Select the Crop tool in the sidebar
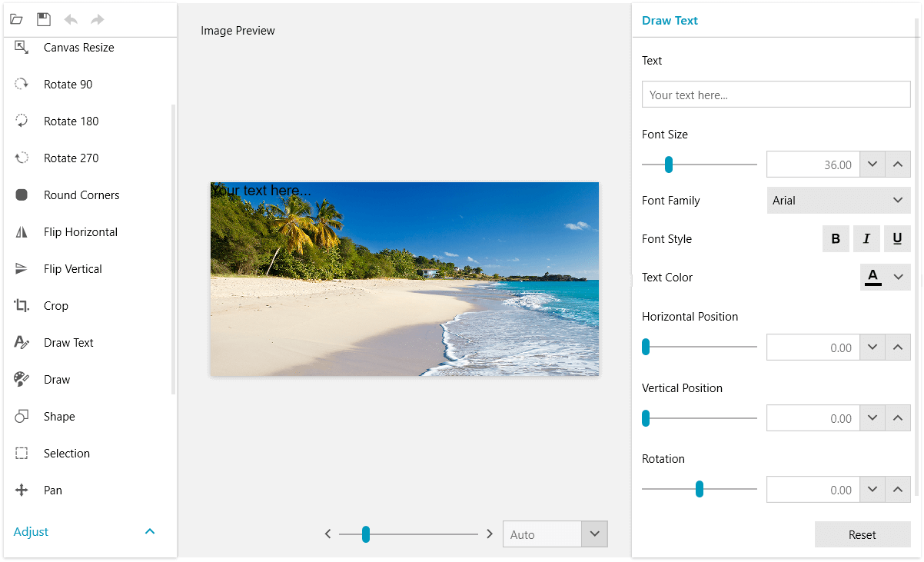924x562 pixels. pos(55,305)
